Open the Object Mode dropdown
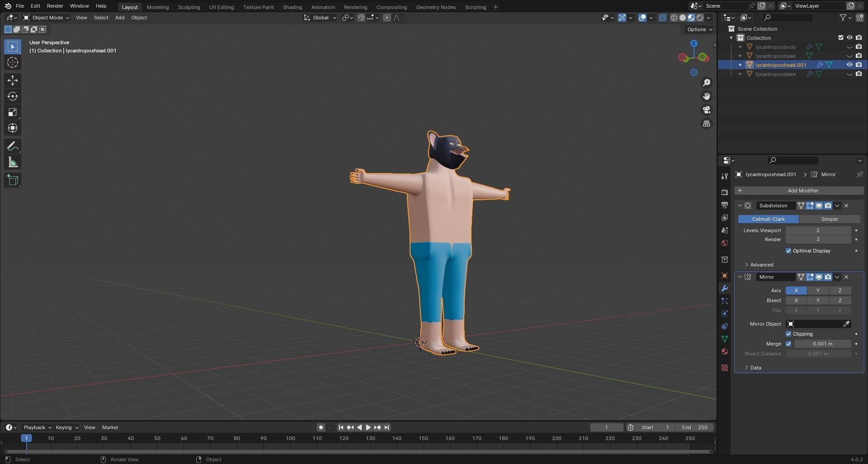 point(46,18)
